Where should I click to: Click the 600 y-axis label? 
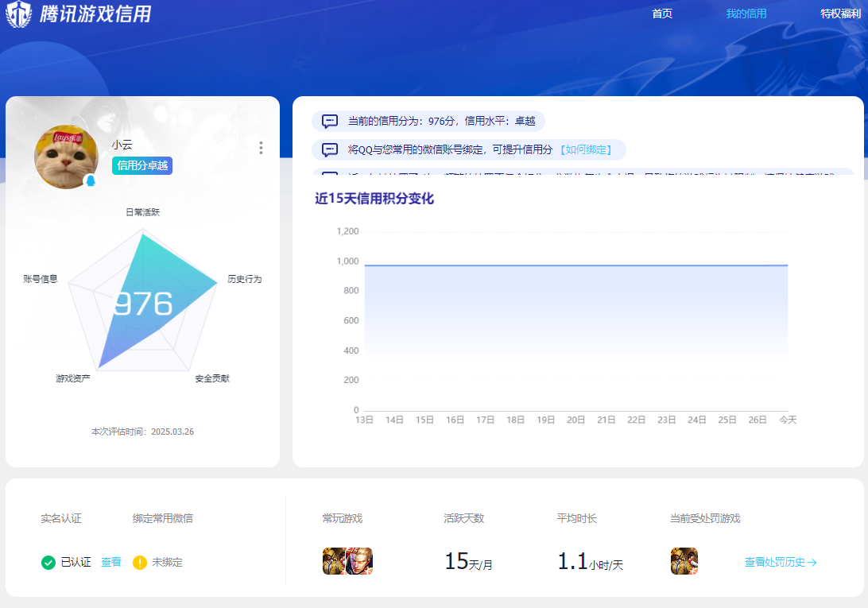tap(351, 320)
